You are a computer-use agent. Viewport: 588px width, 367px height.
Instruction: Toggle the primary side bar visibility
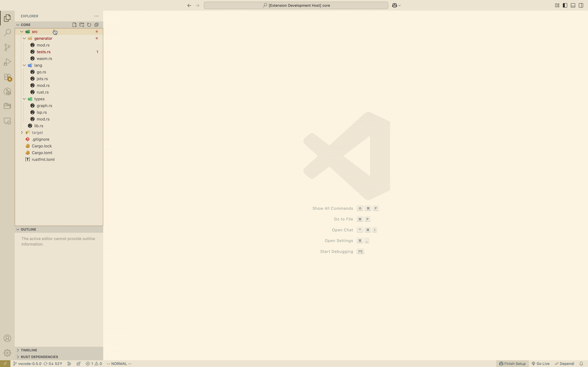565,5
